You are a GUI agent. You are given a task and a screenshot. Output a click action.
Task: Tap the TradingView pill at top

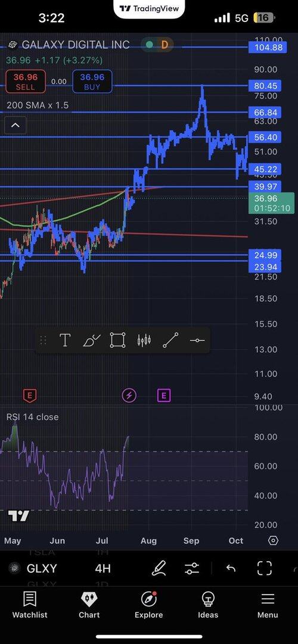pyautogui.click(x=149, y=8)
